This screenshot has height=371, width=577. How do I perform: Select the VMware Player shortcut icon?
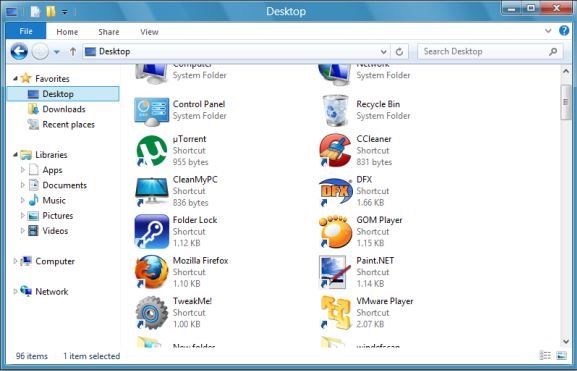335,312
